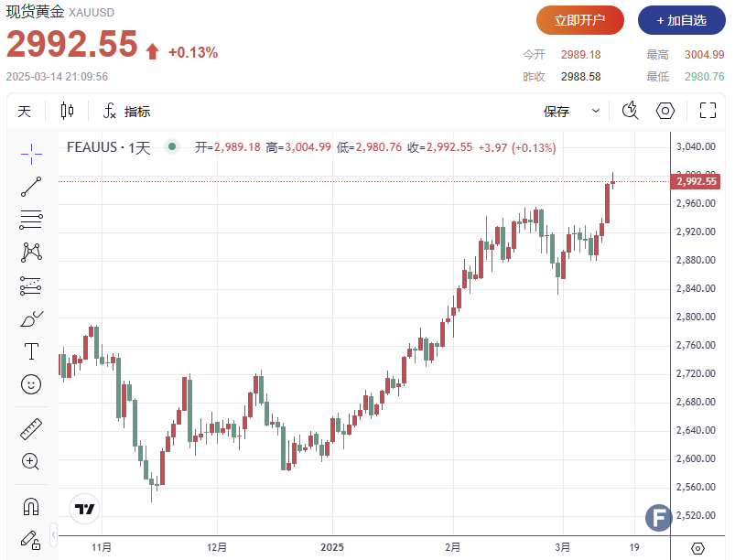The height and width of the screenshot is (560, 735).
Task: Collapse the left drawing toolbar arrow
Action: click(x=54, y=533)
